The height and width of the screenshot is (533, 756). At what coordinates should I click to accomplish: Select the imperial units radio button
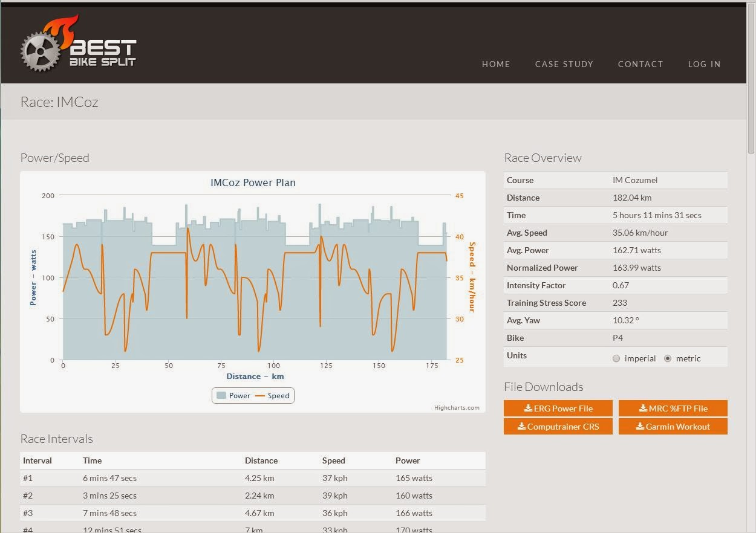(x=616, y=358)
